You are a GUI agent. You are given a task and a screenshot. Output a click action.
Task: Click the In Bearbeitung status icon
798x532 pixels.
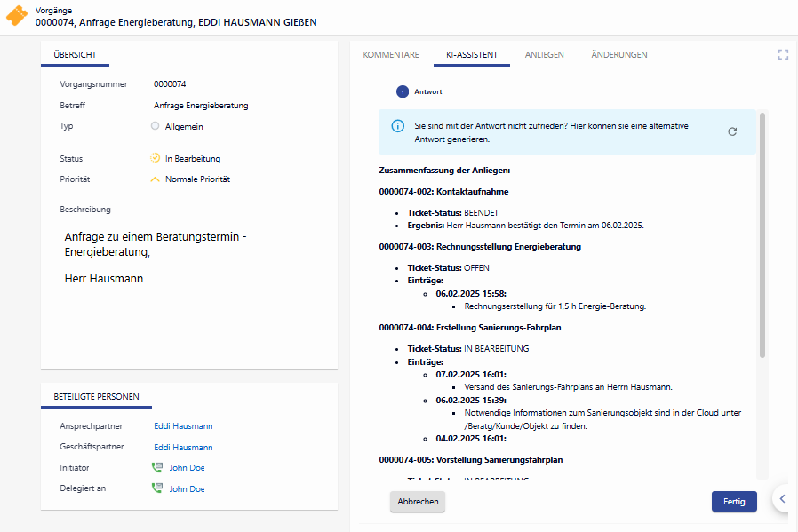click(156, 159)
